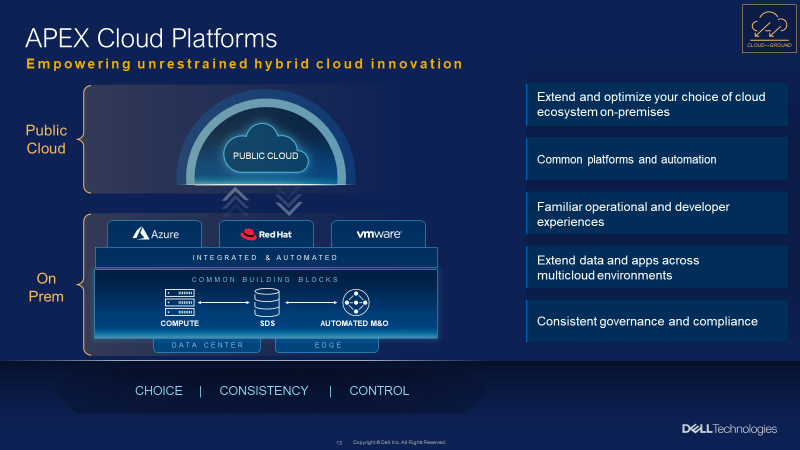The width and height of the screenshot is (800, 450).
Task: Click the 'APEX Cloud Platforms' title
Action: [x=151, y=38]
